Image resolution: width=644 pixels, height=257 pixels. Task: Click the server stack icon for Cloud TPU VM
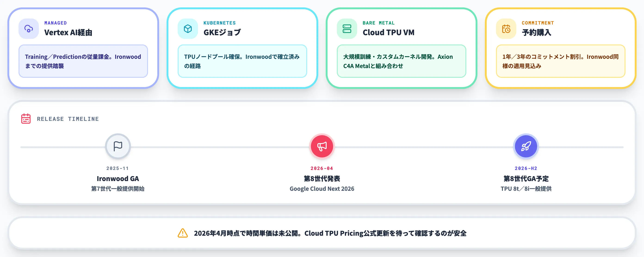(x=347, y=28)
